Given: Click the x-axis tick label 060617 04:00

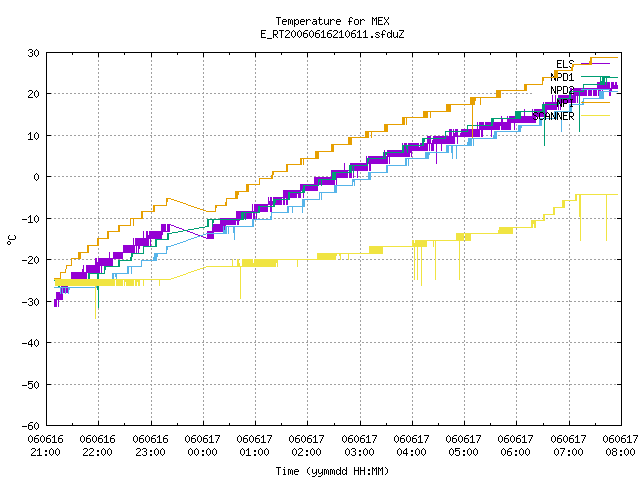Looking at the screenshot, I should 411,446.
